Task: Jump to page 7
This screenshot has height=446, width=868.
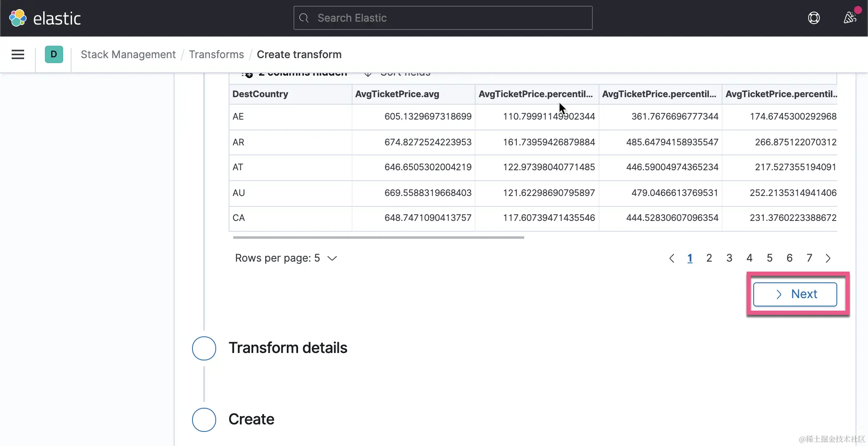Action: (x=809, y=258)
